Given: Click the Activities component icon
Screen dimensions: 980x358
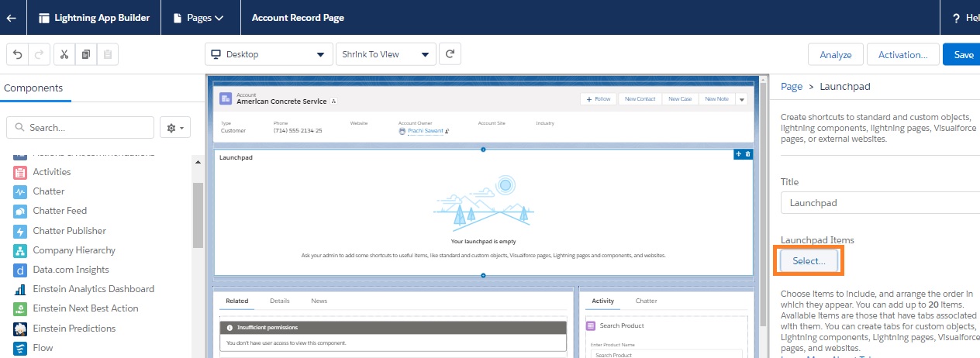Looking at the screenshot, I should (20, 172).
